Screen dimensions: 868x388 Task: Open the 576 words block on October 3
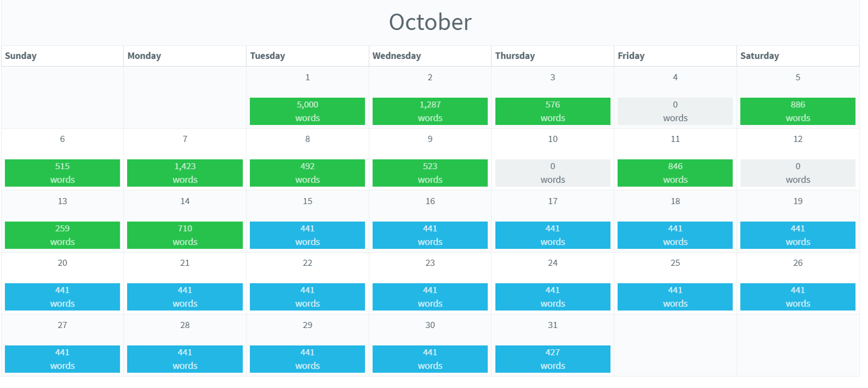click(553, 111)
